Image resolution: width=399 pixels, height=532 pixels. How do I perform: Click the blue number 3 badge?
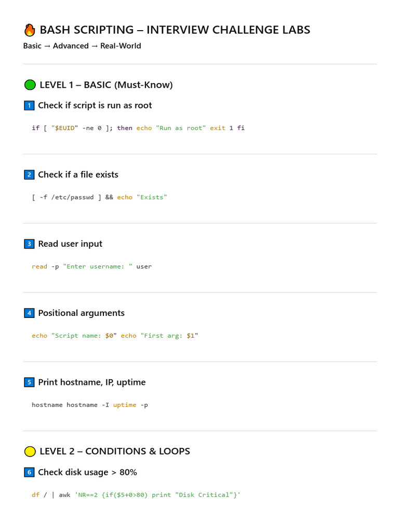(29, 244)
